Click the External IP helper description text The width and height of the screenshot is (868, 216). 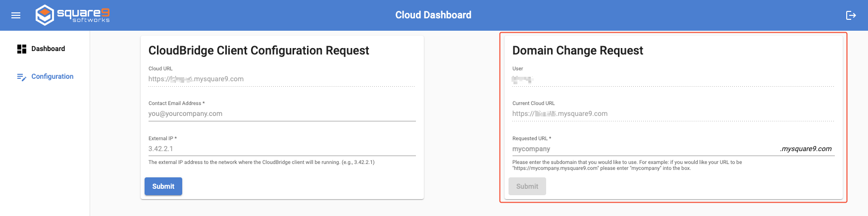point(261,162)
